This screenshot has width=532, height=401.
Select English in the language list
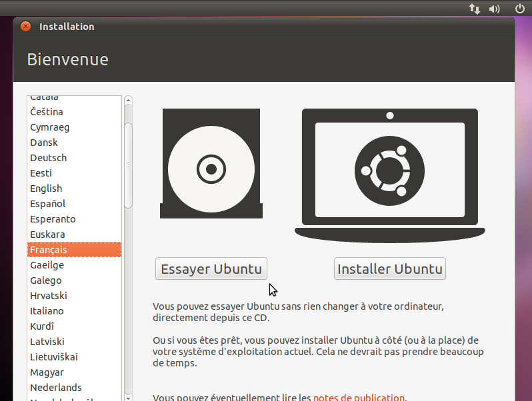[46, 189]
